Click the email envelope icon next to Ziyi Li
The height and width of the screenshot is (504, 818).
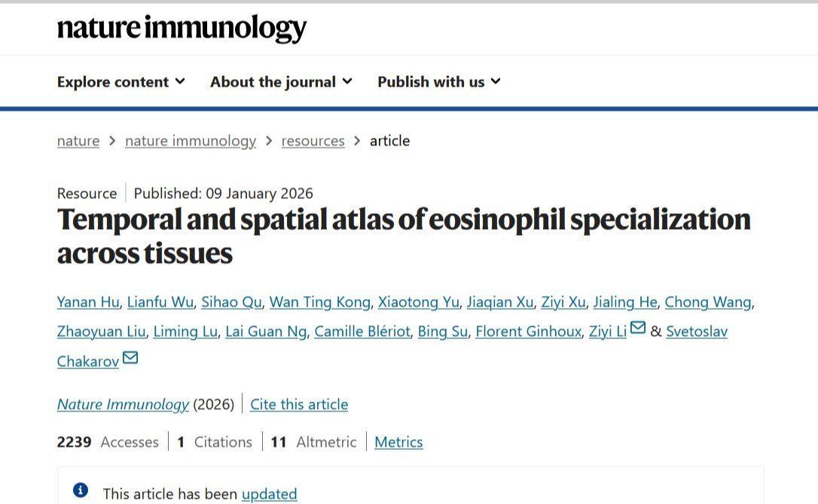point(638,328)
